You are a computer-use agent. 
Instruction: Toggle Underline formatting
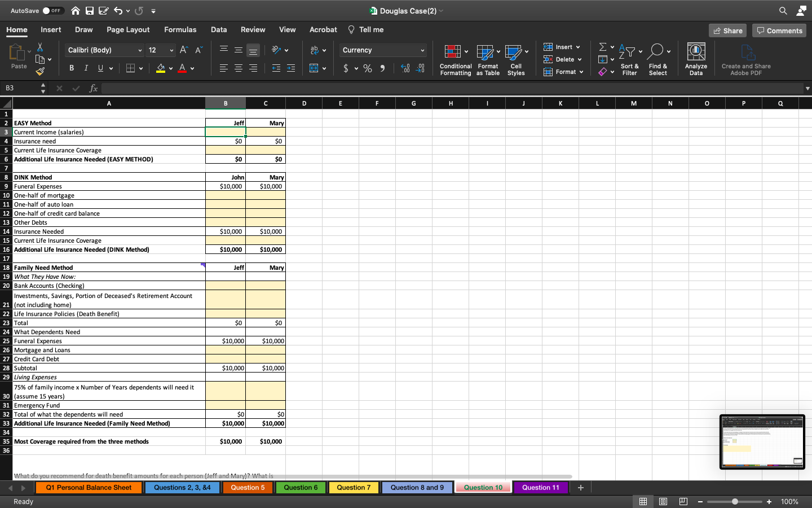coord(101,68)
